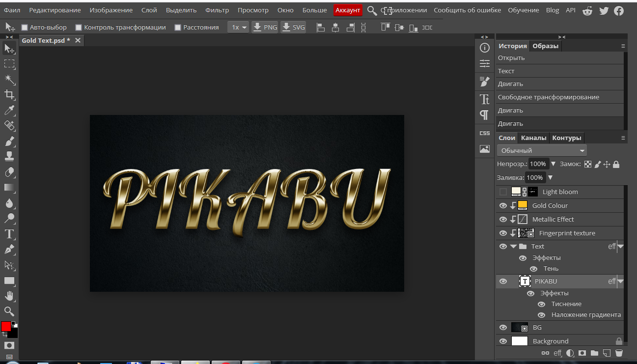The width and height of the screenshot is (637, 364).
Task: Toggle Quick Mask mode icon
Action: pyautogui.click(x=9, y=345)
